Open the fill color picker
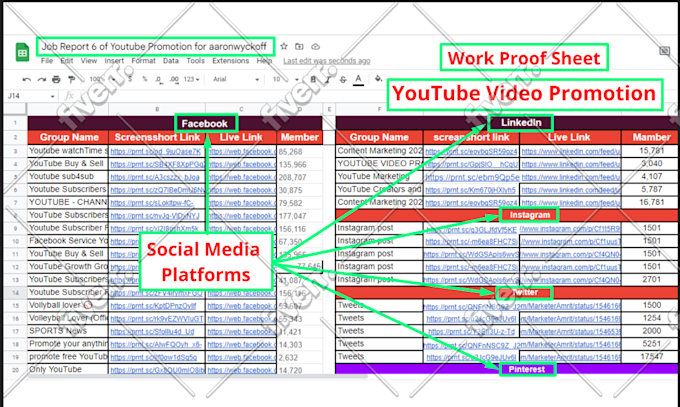Screen dimensions: 680x407 coord(379,79)
